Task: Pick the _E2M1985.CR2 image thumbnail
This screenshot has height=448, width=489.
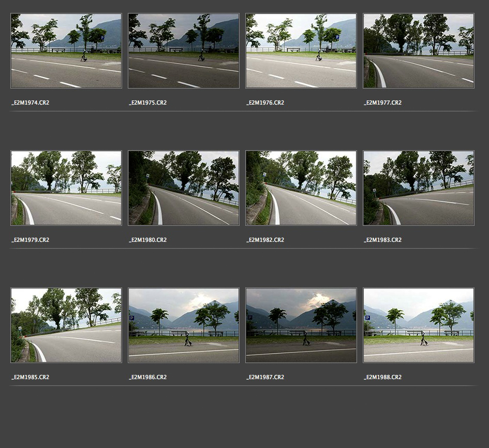Action: (x=66, y=325)
